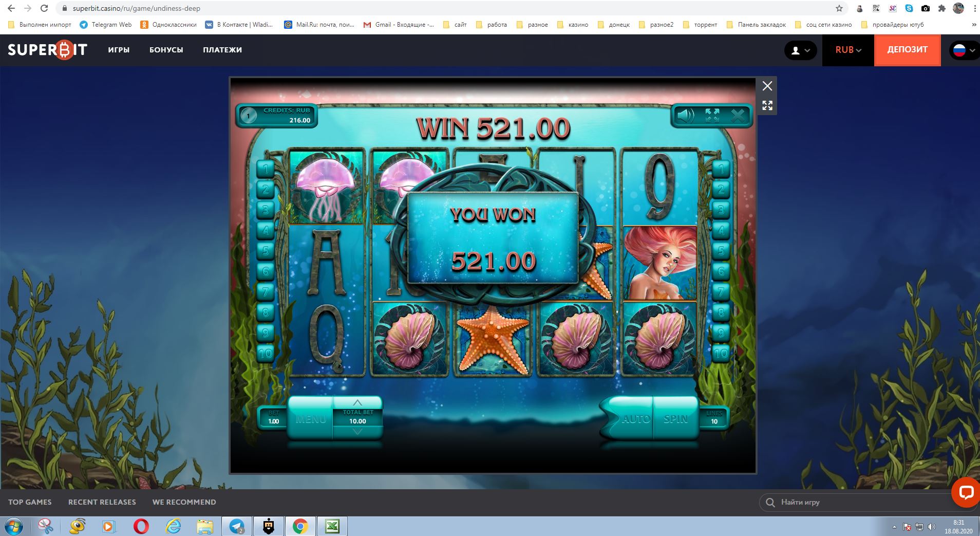Image resolution: width=980 pixels, height=536 pixels.
Task: Switch to TOP GAMES tab
Action: [x=30, y=502]
